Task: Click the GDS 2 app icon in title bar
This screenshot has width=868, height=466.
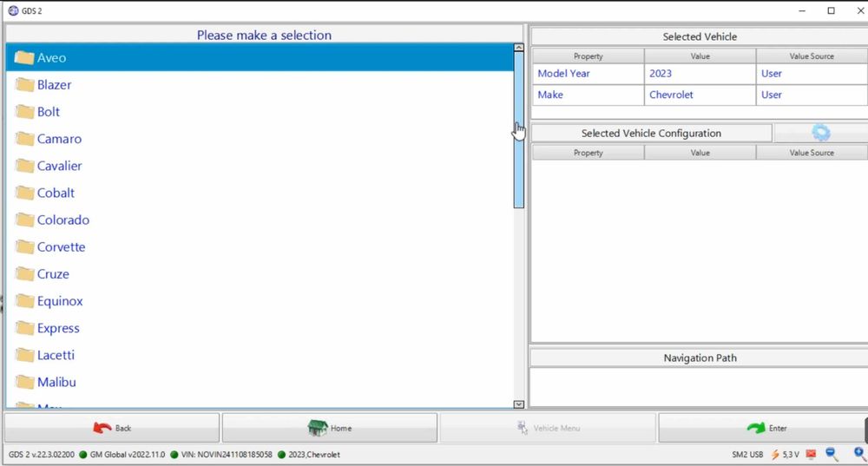Action: (x=13, y=10)
